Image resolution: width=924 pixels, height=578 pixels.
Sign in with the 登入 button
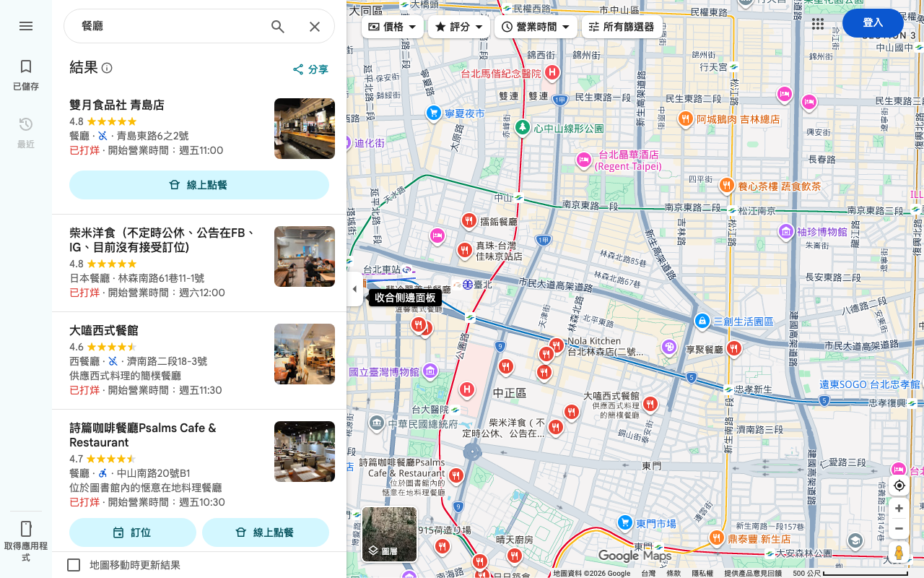pos(873,23)
